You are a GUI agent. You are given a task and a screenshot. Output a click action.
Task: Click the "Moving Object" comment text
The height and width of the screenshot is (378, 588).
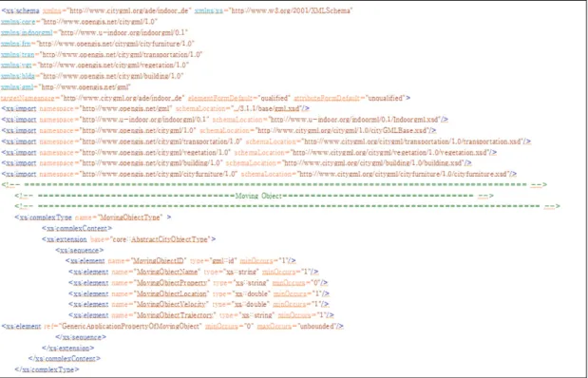tap(258, 196)
